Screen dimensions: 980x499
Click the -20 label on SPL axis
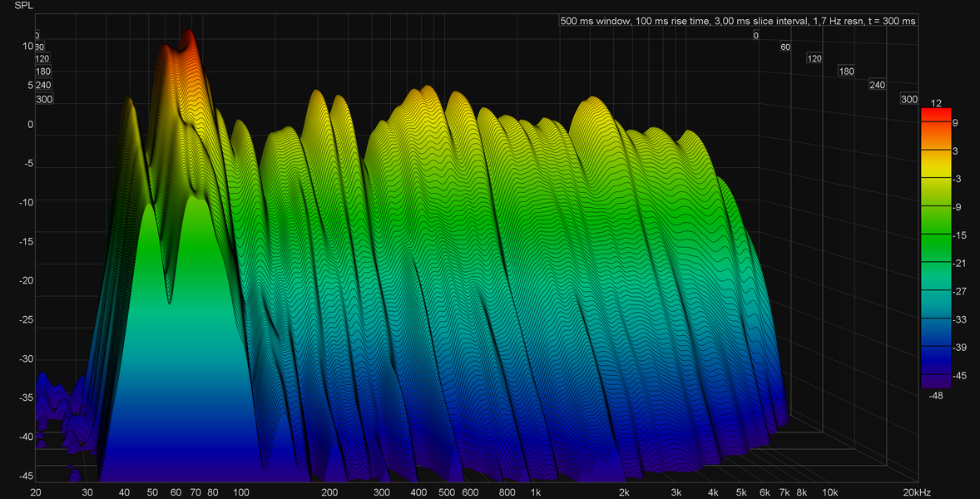26,281
